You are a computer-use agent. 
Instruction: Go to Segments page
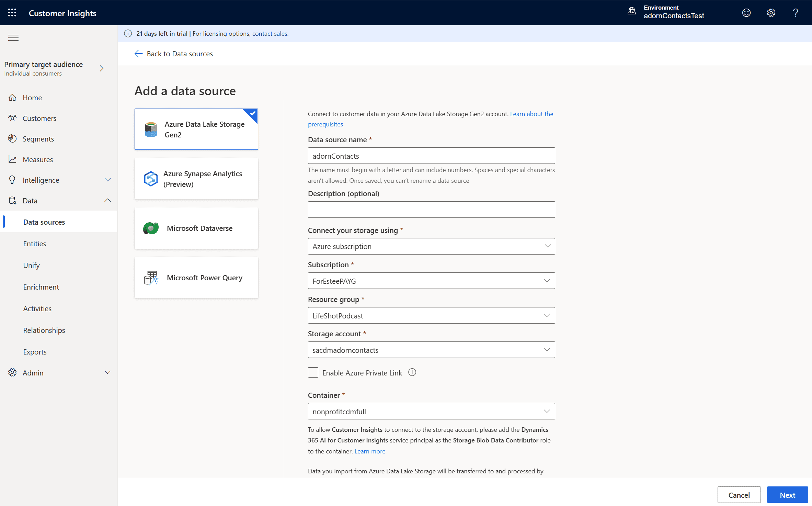38,139
